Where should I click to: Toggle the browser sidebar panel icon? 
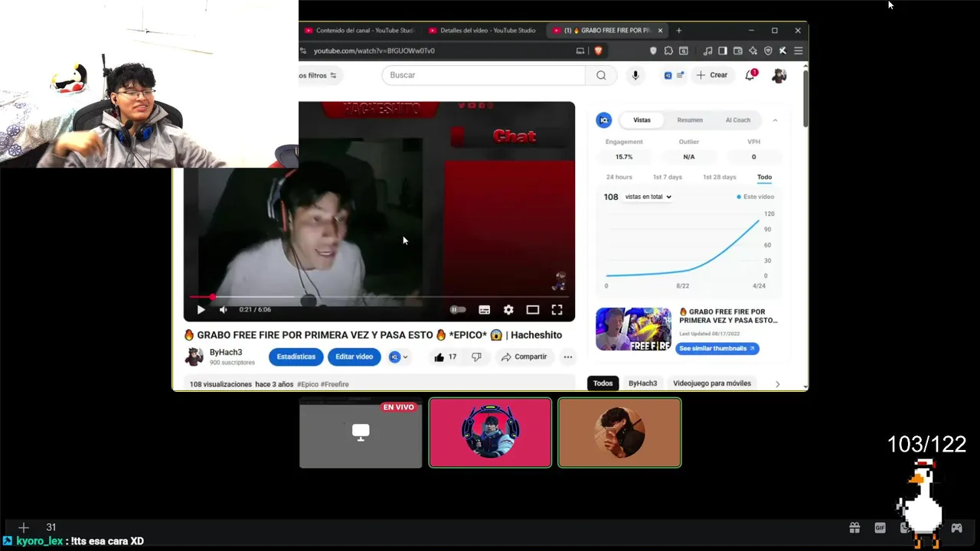pos(722,51)
